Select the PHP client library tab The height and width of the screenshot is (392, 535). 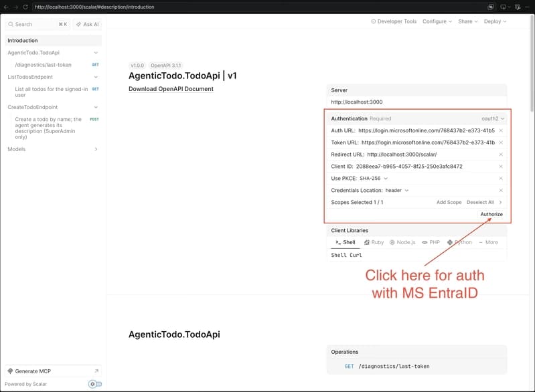tap(431, 242)
